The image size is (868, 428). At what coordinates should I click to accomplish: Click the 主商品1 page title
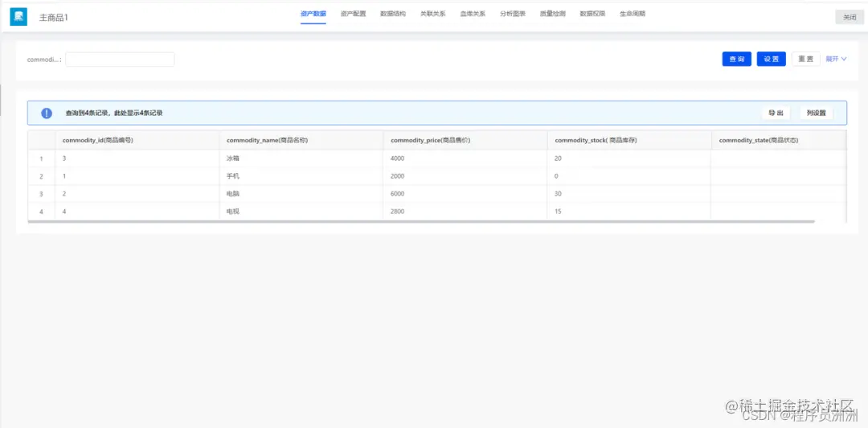click(x=54, y=18)
